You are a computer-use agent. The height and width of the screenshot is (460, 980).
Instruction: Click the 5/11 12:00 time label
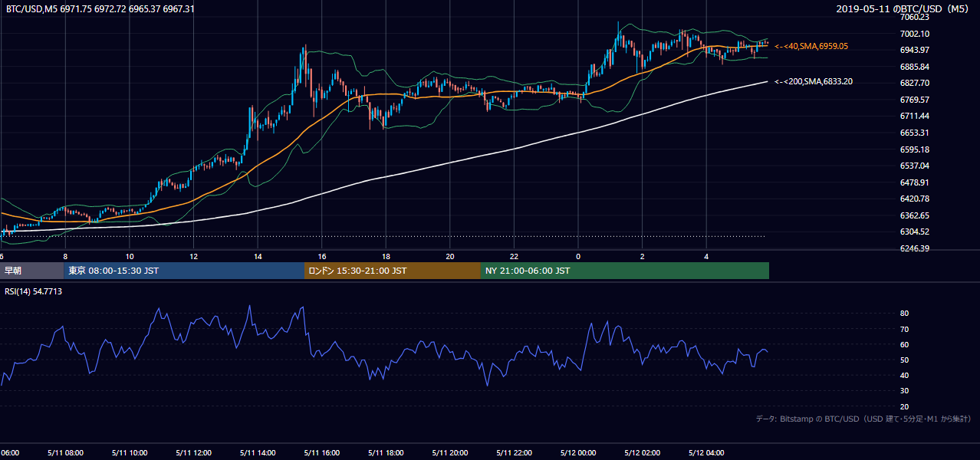pos(193,452)
